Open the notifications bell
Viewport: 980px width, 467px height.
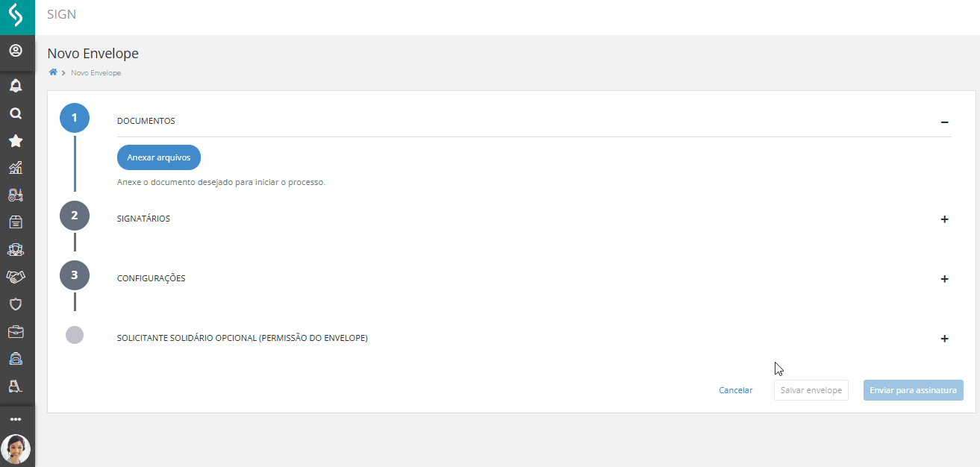16,86
